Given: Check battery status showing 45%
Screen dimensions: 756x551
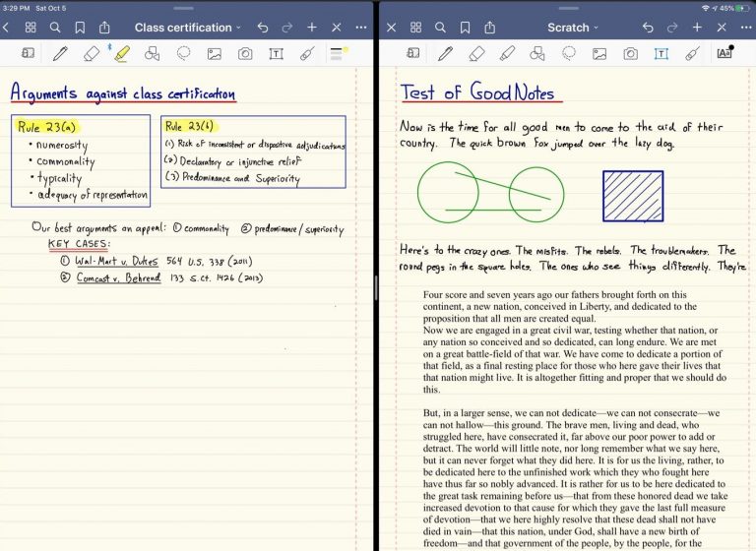Looking at the screenshot, I should coord(734,8).
